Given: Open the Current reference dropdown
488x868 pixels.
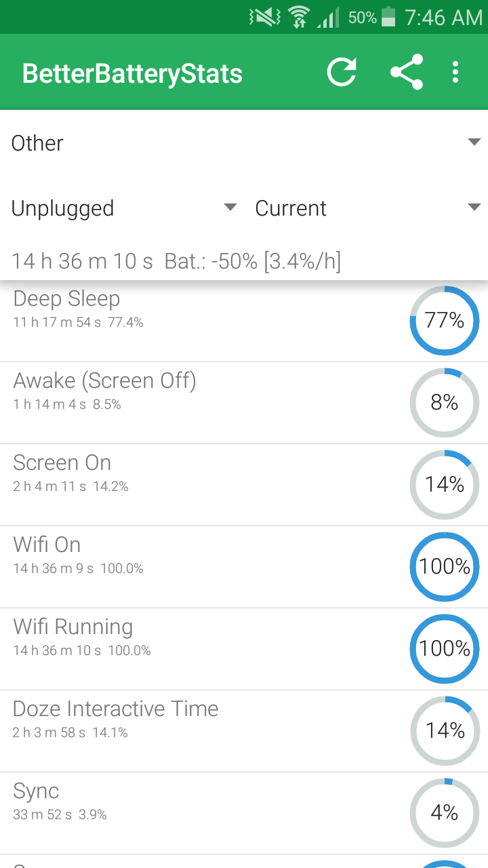Looking at the screenshot, I should coord(367,208).
